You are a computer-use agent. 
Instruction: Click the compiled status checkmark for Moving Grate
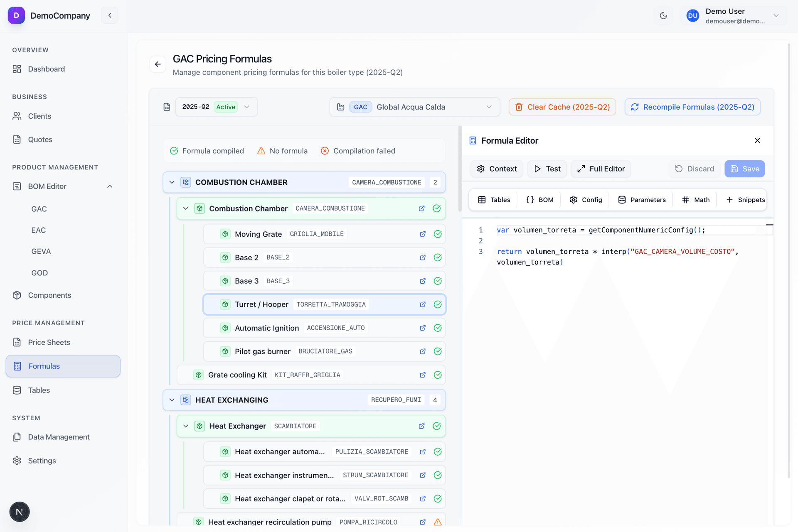(x=438, y=234)
